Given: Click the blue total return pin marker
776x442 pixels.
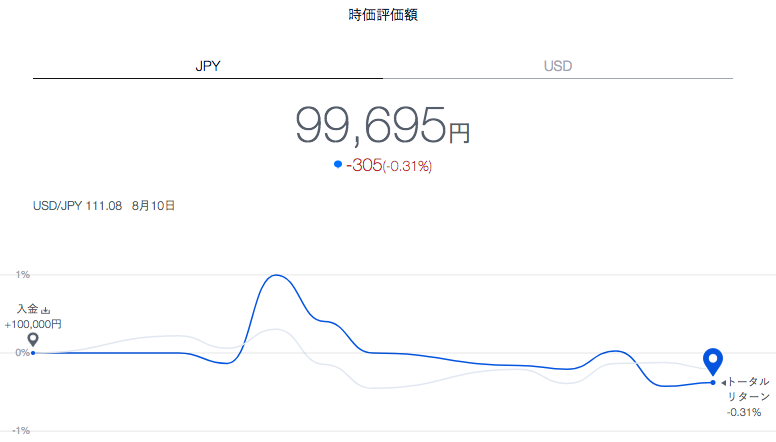Looking at the screenshot, I should tap(713, 362).
